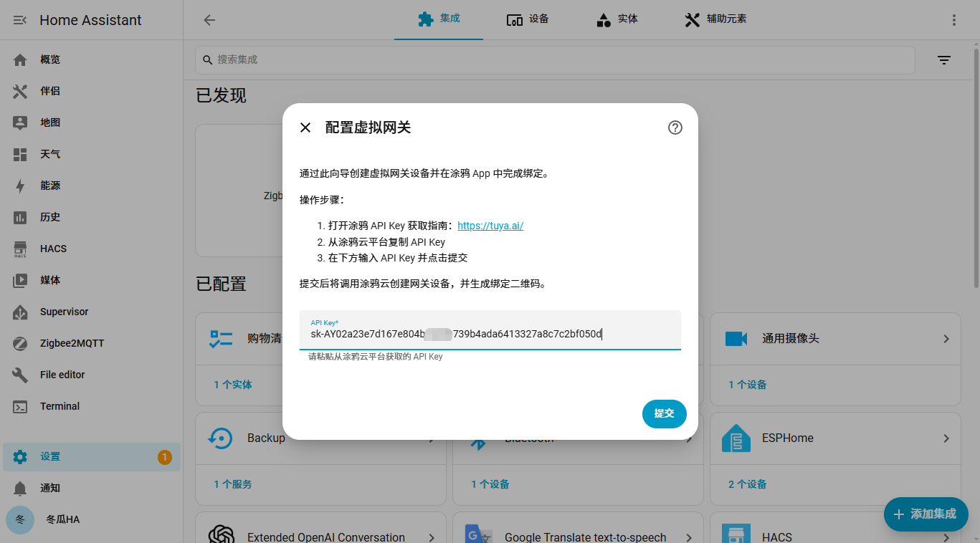The height and width of the screenshot is (543, 980).
Task: Open the 冬瓜HA user profile
Action: click(92, 519)
